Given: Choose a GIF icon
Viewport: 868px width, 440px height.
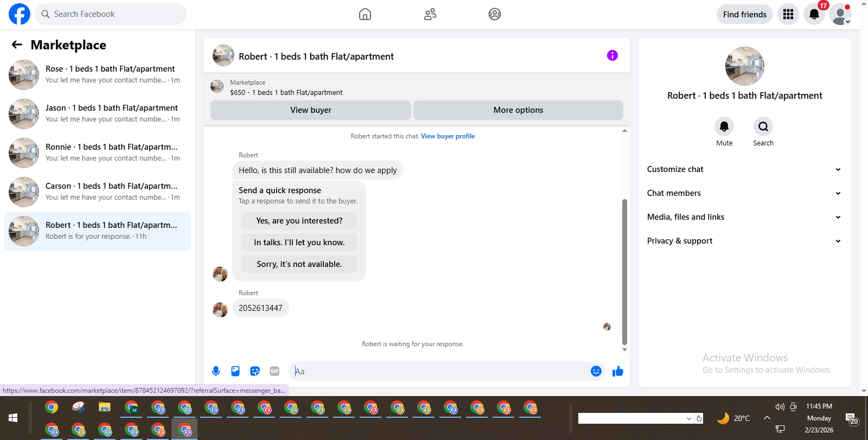Looking at the screenshot, I should click(275, 371).
